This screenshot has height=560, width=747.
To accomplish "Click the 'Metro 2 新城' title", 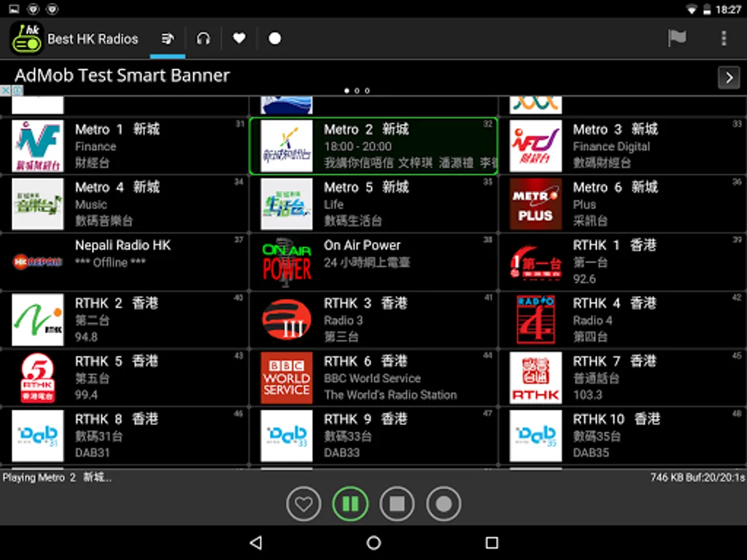I will click(x=367, y=129).
